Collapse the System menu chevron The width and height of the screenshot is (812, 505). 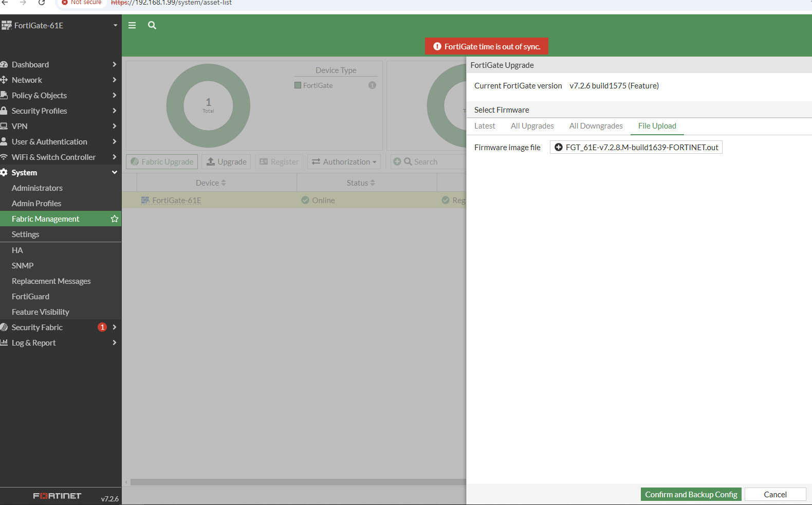tap(115, 172)
